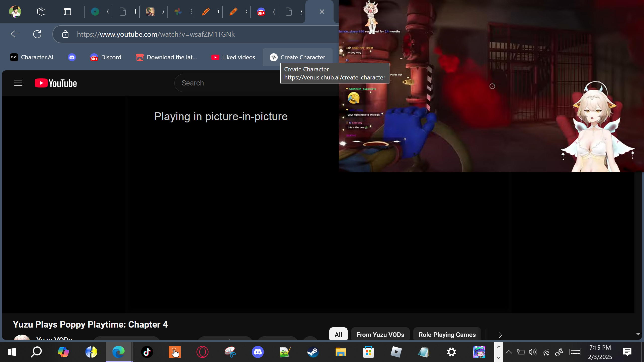Open the touch keyboard tray icon
The image size is (644, 362).
[x=575, y=352]
